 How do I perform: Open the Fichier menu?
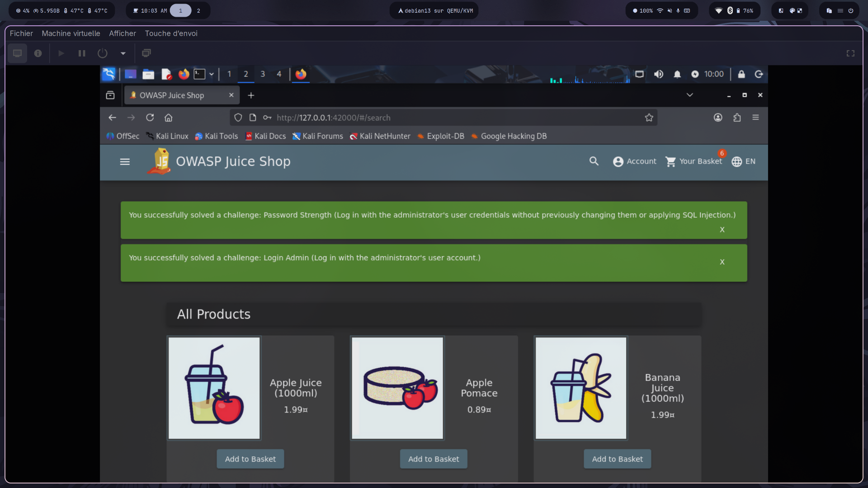[21, 33]
